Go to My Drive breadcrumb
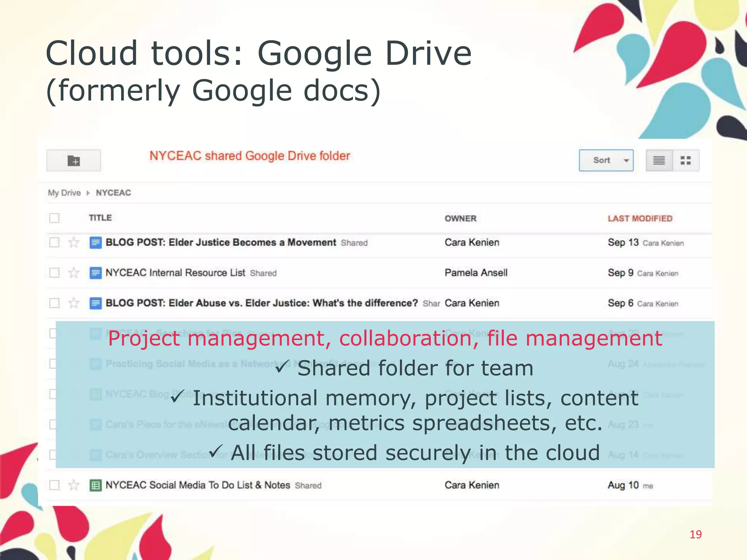747x560 pixels. [64, 193]
